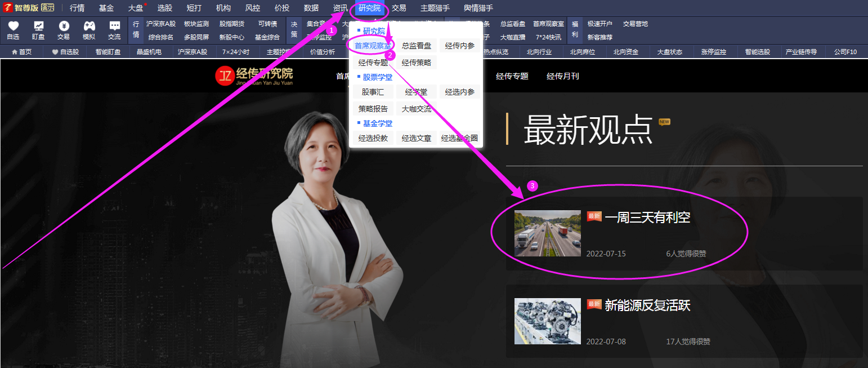Viewport: 868px width, 368px height.
Task: Open the 公司F10 tab
Action: (845, 52)
